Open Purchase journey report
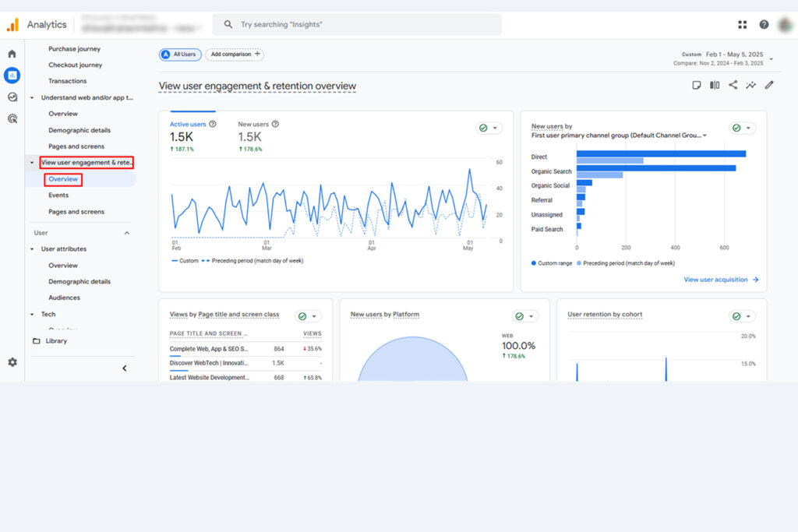 point(74,49)
